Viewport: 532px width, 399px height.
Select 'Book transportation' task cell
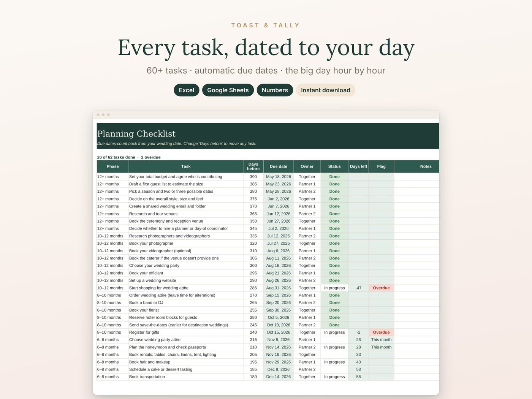point(186,377)
